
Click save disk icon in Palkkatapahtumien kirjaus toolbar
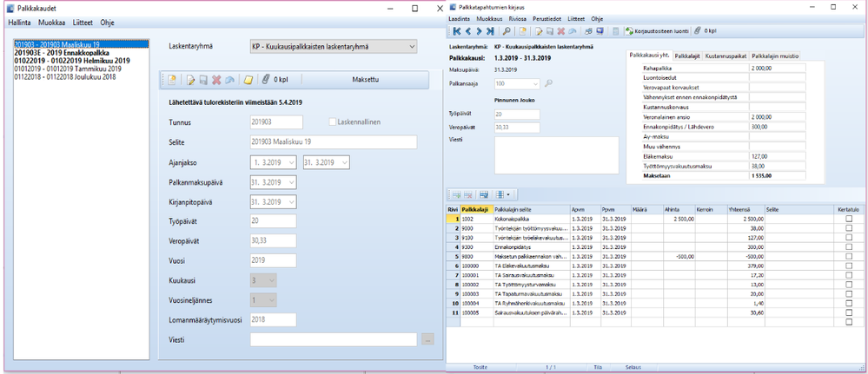(x=550, y=31)
